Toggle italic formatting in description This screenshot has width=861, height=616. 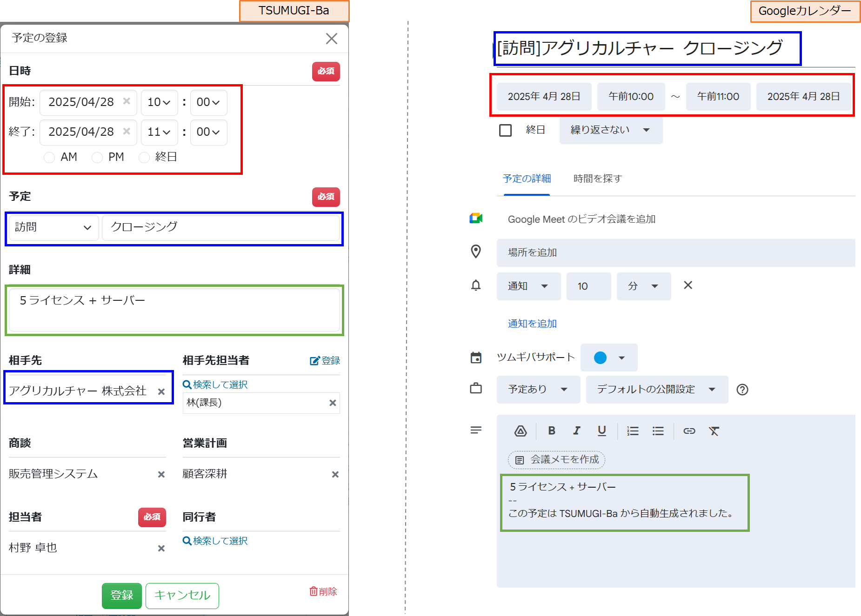[577, 431]
